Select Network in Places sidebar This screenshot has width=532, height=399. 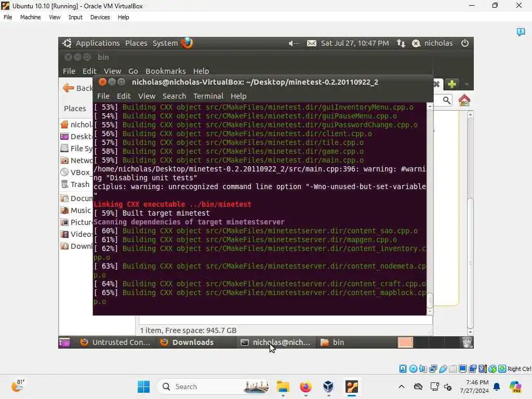pyautogui.click(x=76, y=160)
